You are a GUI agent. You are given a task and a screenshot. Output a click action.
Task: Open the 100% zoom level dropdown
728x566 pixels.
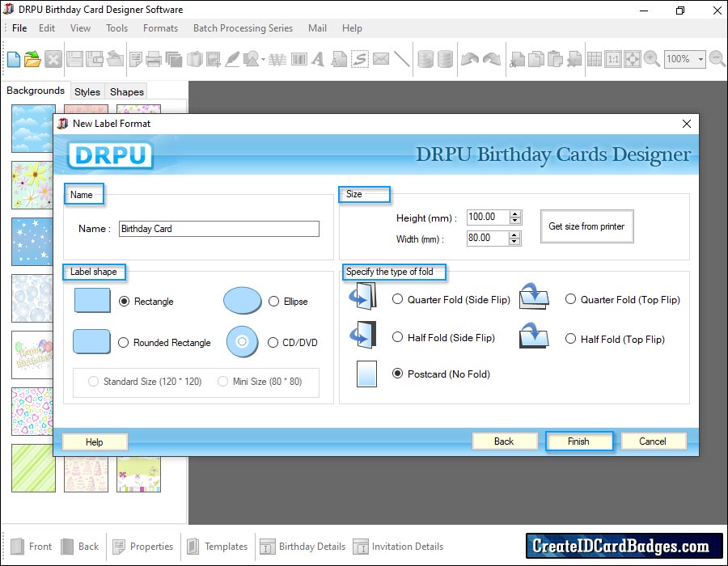pyautogui.click(x=700, y=59)
